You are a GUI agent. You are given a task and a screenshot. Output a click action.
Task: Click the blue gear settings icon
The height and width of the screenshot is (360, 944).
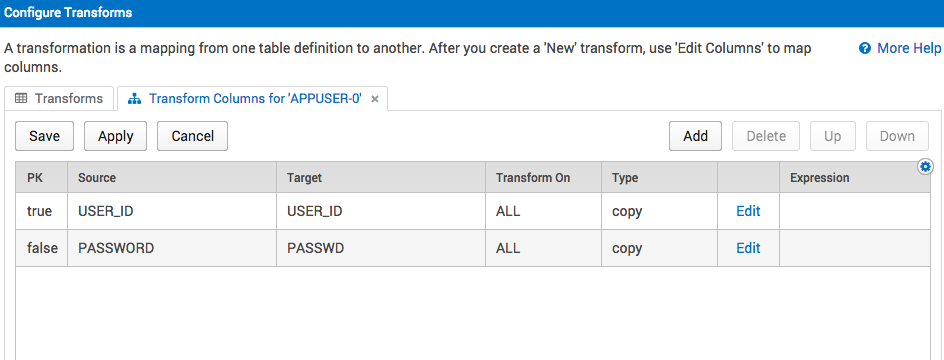pos(925,166)
